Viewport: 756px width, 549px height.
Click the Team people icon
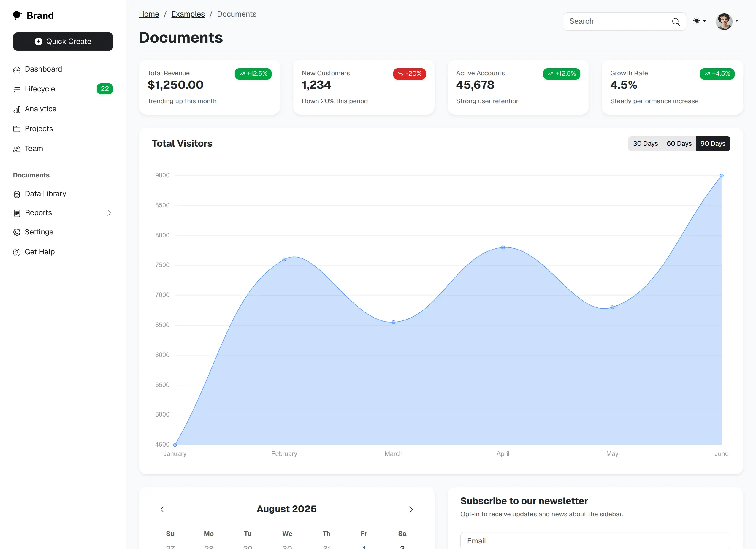coord(17,149)
